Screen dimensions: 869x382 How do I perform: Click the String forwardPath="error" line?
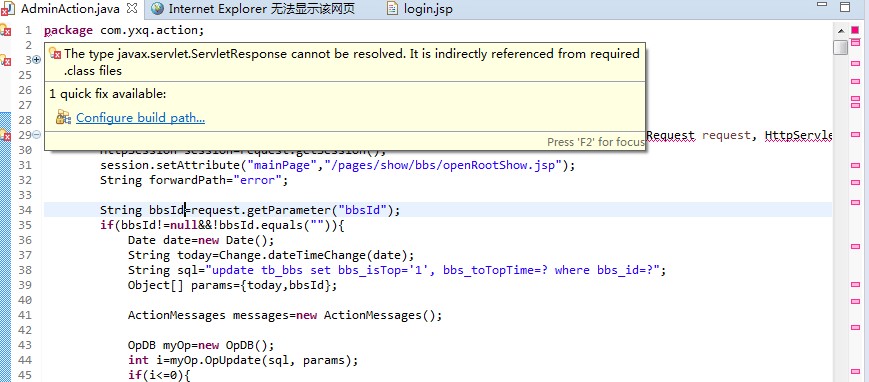[x=195, y=180]
